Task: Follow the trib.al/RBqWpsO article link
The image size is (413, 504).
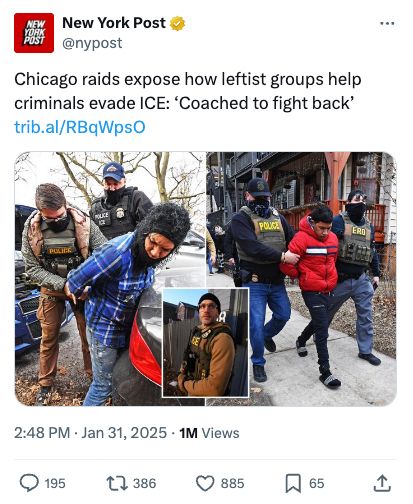Action: coord(80,127)
